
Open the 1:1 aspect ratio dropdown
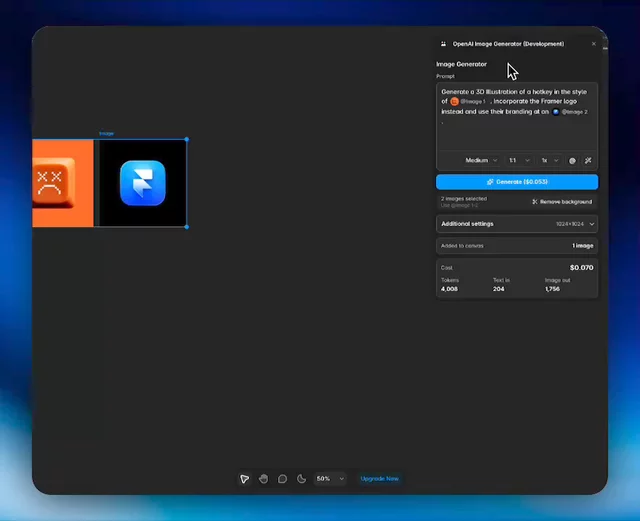519,160
